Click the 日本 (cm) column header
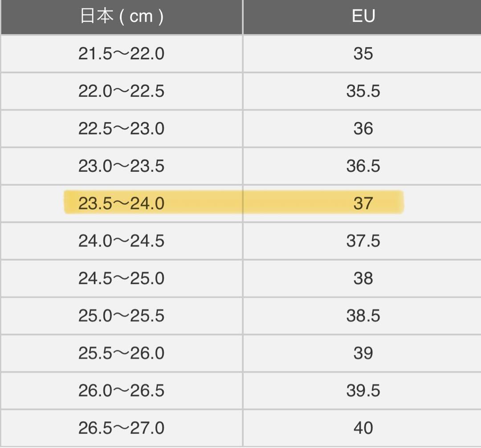This screenshot has width=481, height=448. [121, 16]
